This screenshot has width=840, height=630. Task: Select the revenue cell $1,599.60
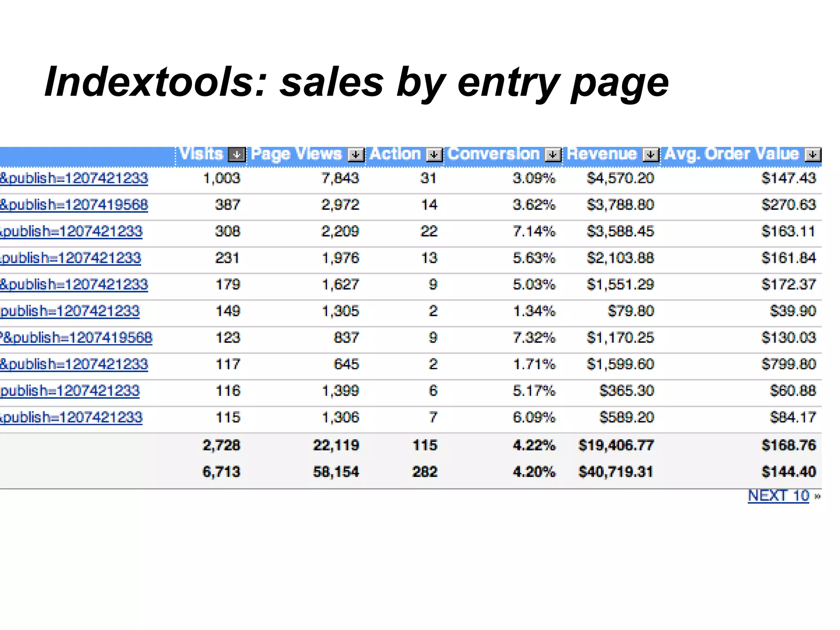pos(620,364)
